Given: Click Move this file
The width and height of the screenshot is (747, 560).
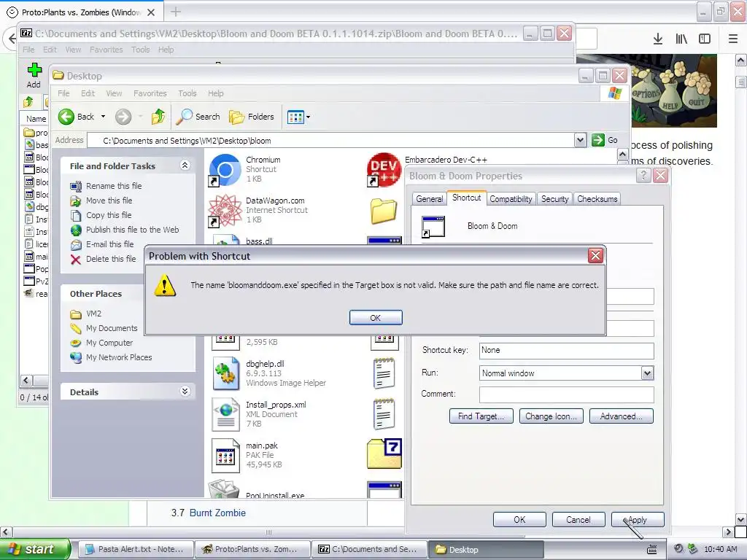Looking at the screenshot, I should tap(109, 201).
